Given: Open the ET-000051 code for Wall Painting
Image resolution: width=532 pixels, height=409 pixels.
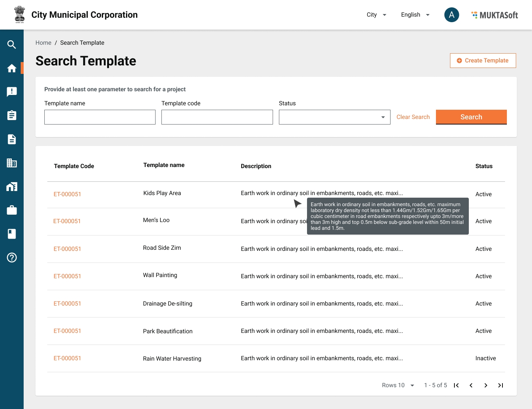Looking at the screenshot, I should click(67, 276).
